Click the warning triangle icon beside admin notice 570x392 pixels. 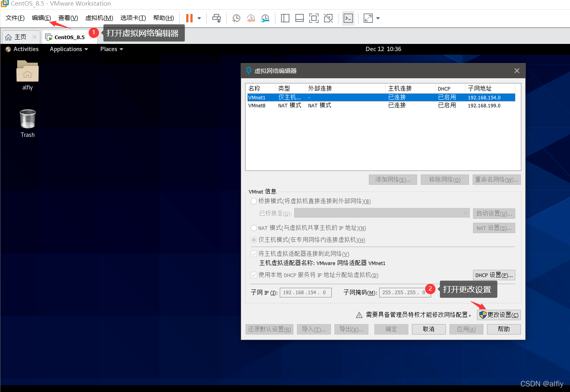[x=359, y=315]
